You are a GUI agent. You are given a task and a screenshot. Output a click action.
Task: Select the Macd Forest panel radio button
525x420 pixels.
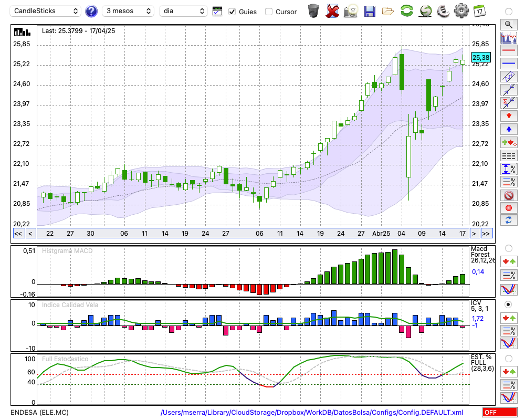click(509, 248)
